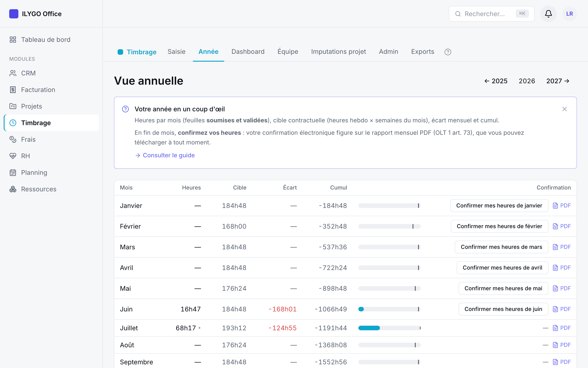This screenshot has width=588, height=368.
Task: Download the Avril PDF report
Action: coord(562,268)
